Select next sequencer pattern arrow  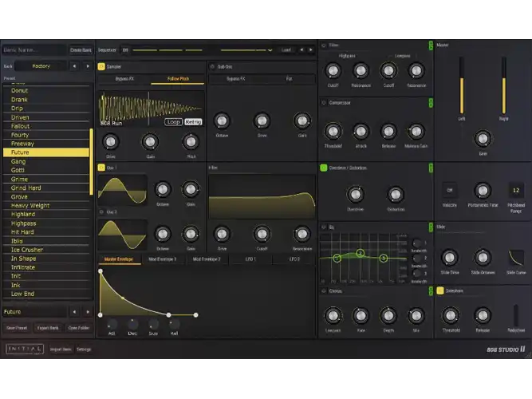311,50
